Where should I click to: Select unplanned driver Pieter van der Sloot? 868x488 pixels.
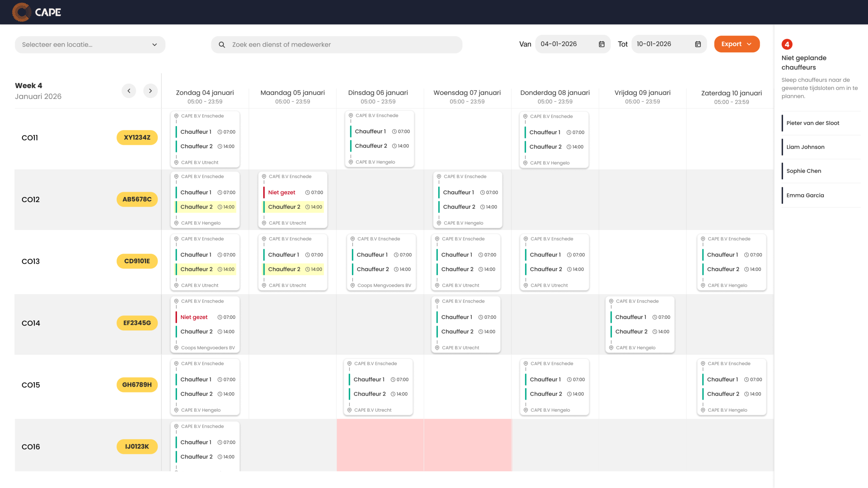point(812,123)
